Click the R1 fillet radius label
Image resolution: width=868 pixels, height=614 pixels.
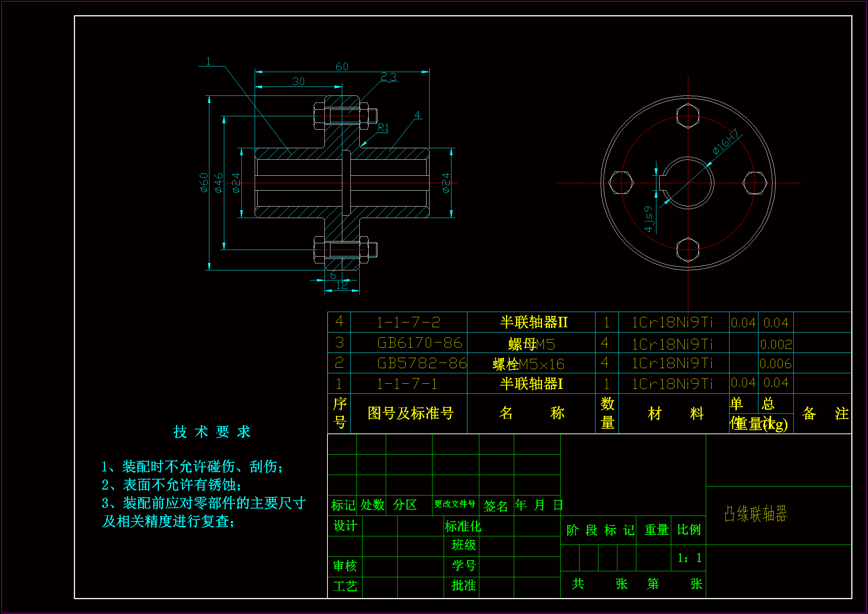click(384, 128)
